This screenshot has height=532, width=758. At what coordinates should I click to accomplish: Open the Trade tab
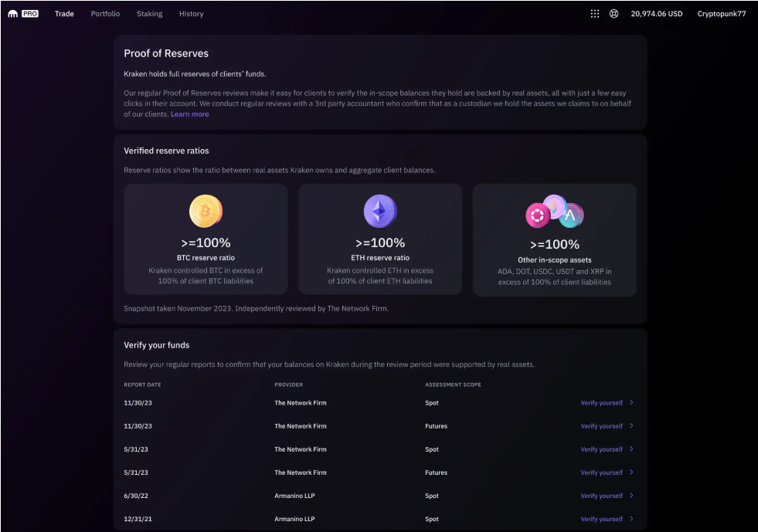point(64,14)
